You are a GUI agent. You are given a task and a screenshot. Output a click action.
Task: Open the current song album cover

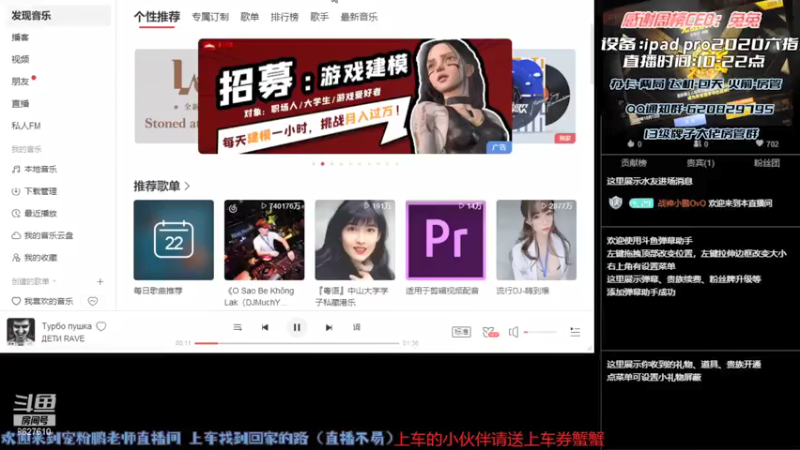coord(20,331)
